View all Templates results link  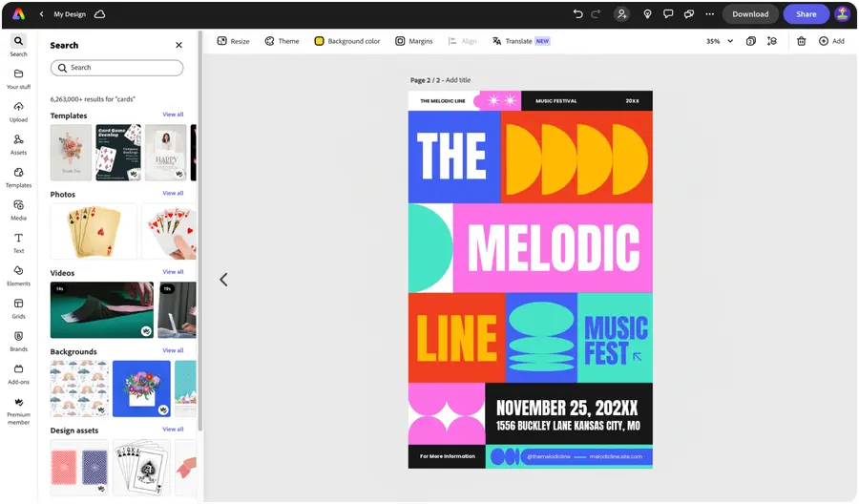[173, 115]
